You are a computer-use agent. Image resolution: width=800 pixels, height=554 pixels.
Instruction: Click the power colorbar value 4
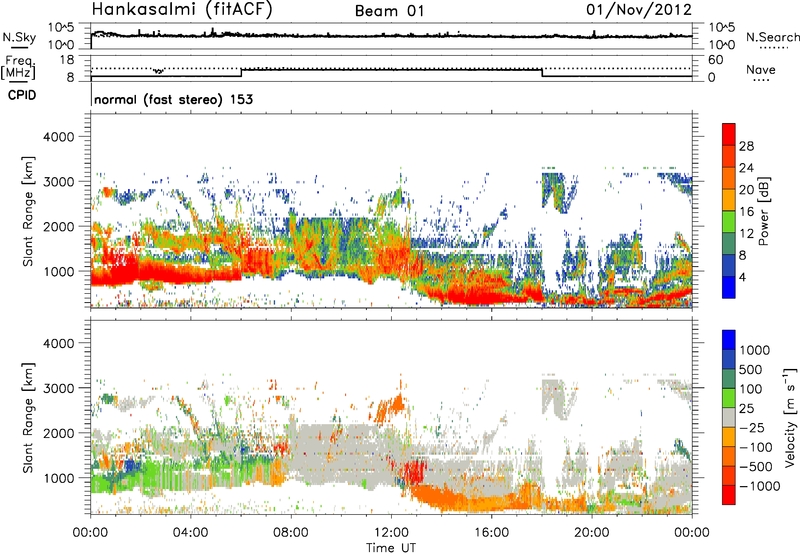[743, 277]
